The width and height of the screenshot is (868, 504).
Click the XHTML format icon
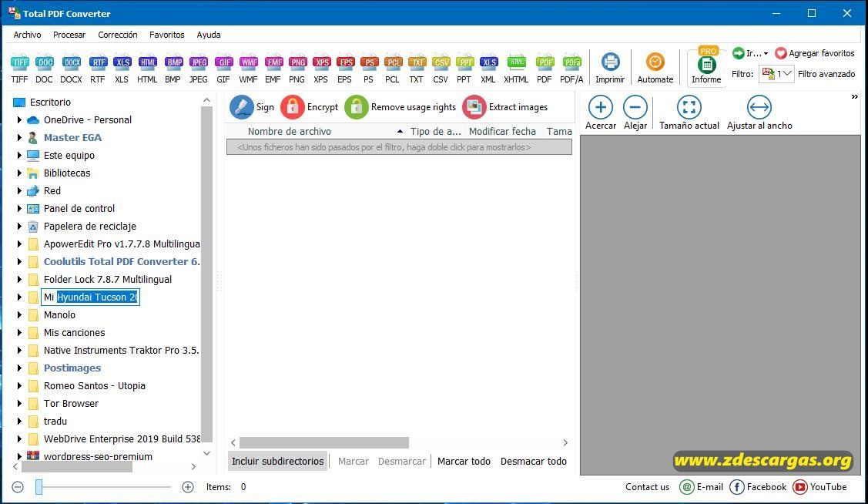pyautogui.click(x=517, y=69)
